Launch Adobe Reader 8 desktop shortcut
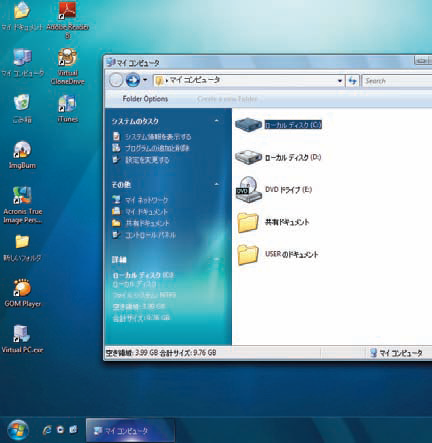 (68, 19)
